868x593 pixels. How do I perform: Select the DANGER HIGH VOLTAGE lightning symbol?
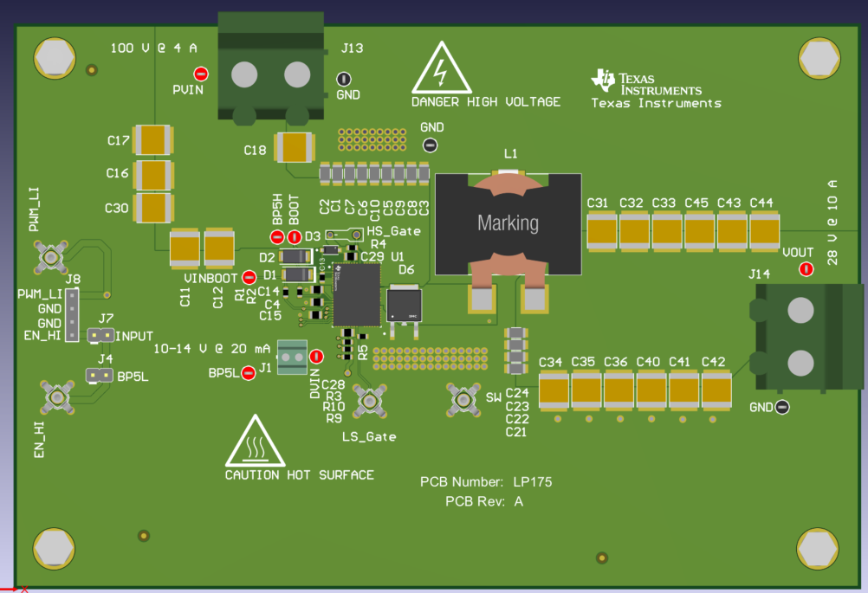tap(441, 73)
